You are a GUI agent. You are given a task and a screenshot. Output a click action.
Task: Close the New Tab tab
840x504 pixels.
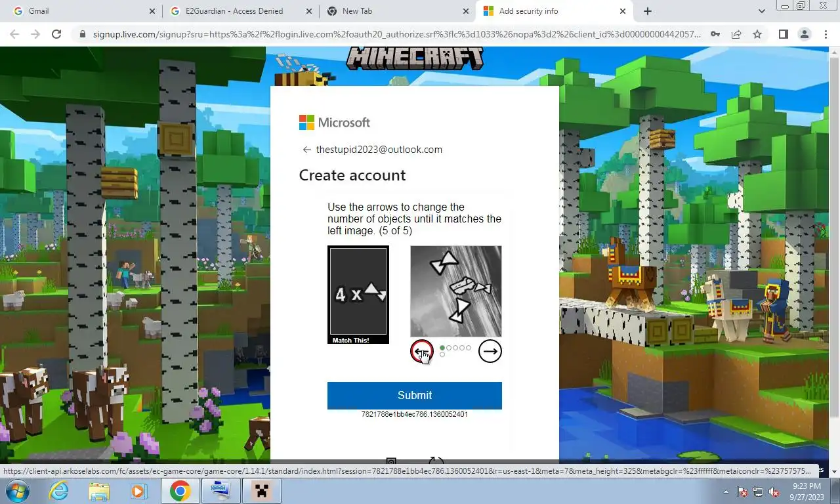click(x=466, y=11)
